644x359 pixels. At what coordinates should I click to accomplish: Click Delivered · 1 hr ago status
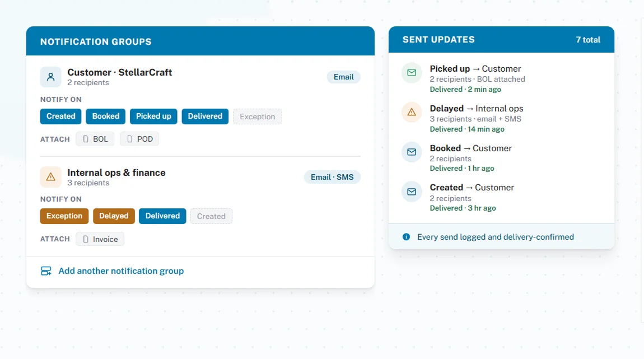[x=462, y=169]
